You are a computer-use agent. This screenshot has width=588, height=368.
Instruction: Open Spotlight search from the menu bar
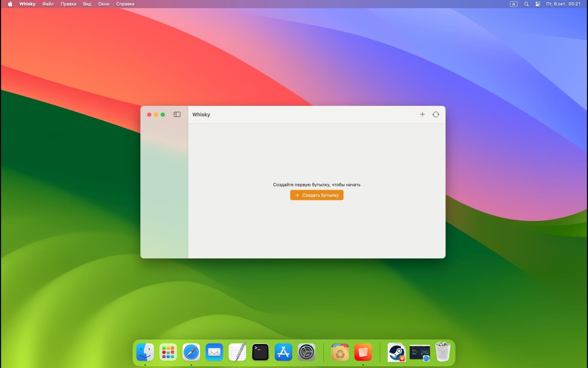point(526,4)
